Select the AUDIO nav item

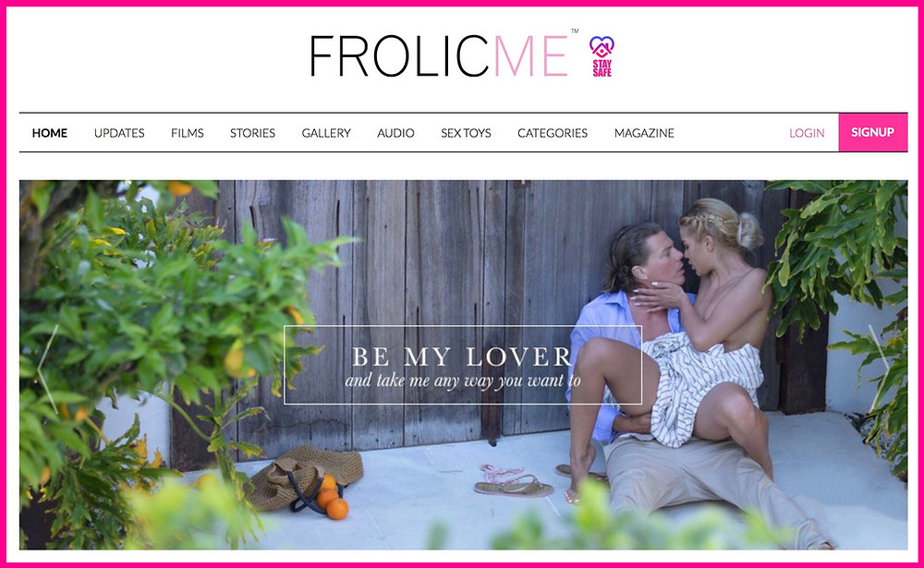[x=395, y=133]
